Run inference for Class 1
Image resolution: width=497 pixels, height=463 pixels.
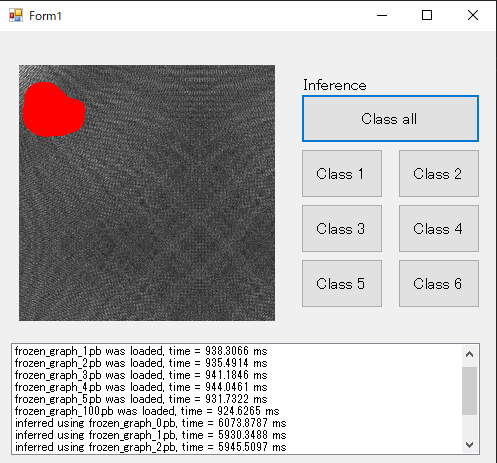pyautogui.click(x=342, y=173)
